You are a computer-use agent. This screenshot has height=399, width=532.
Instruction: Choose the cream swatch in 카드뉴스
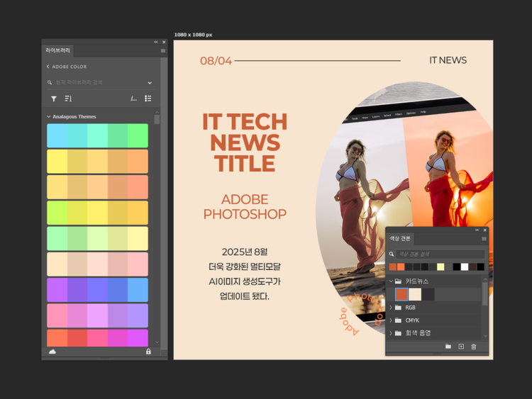pos(415,294)
